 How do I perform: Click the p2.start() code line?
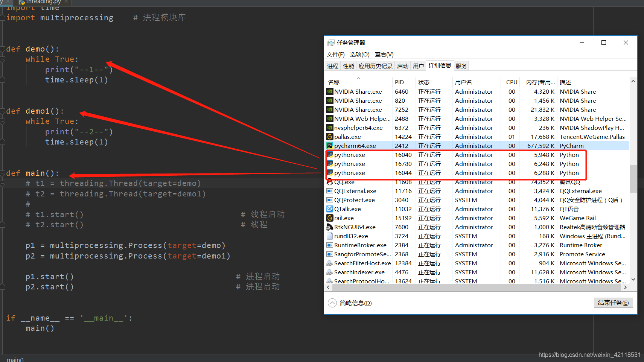[x=50, y=287]
